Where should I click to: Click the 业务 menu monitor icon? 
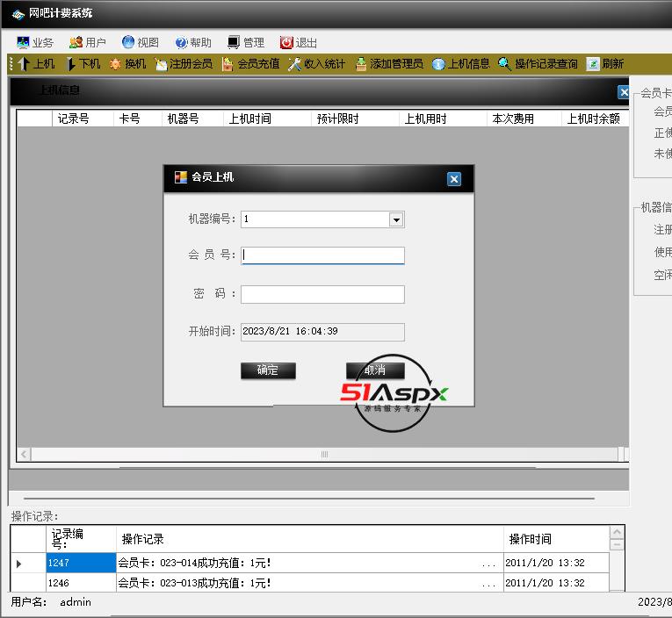(23, 42)
